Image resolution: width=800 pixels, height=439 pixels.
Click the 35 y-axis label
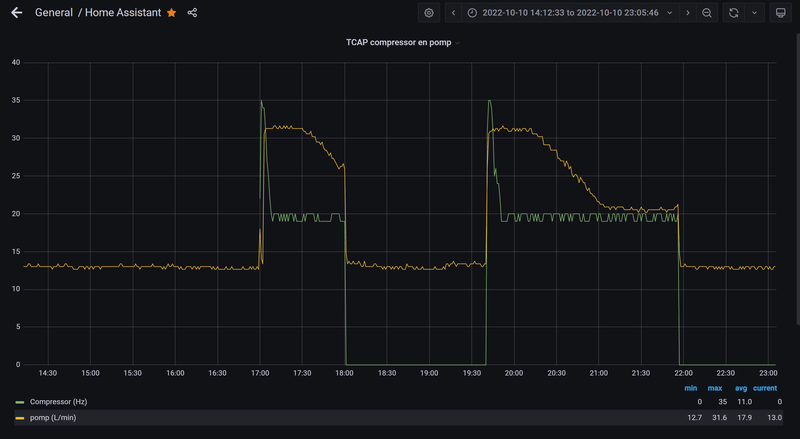tap(16, 101)
